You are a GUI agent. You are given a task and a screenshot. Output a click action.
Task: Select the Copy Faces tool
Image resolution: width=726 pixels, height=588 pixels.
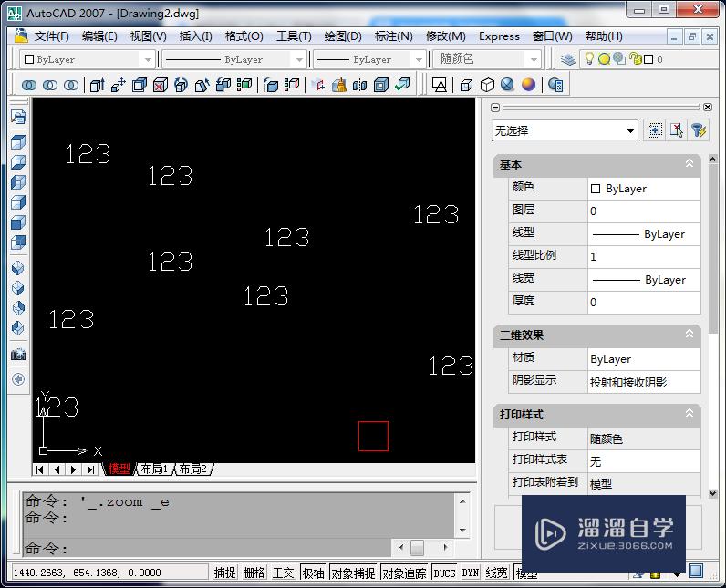click(223, 85)
